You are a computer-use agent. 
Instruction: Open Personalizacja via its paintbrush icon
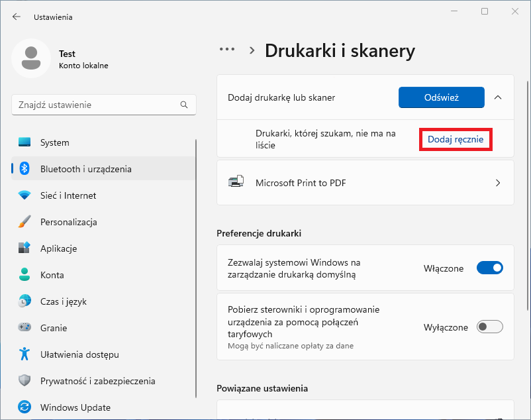[x=24, y=222]
